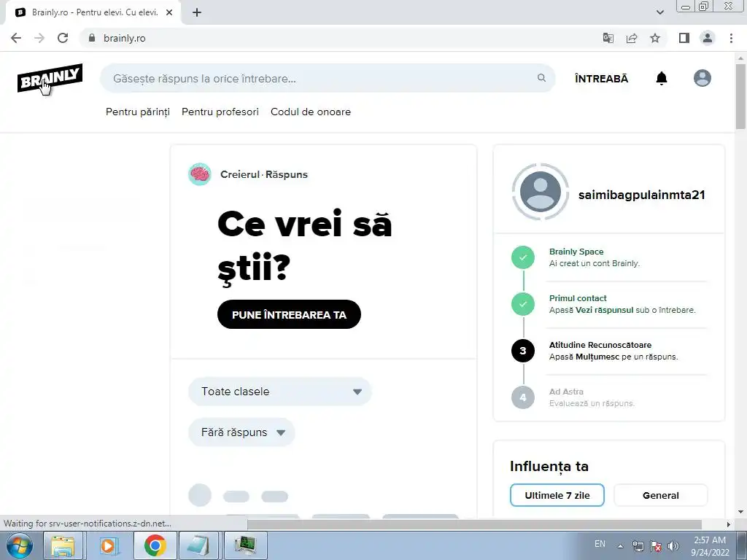Reload the brainly.ro page
The height and width of the screenshot is (560, 747).
click(63, 38)
